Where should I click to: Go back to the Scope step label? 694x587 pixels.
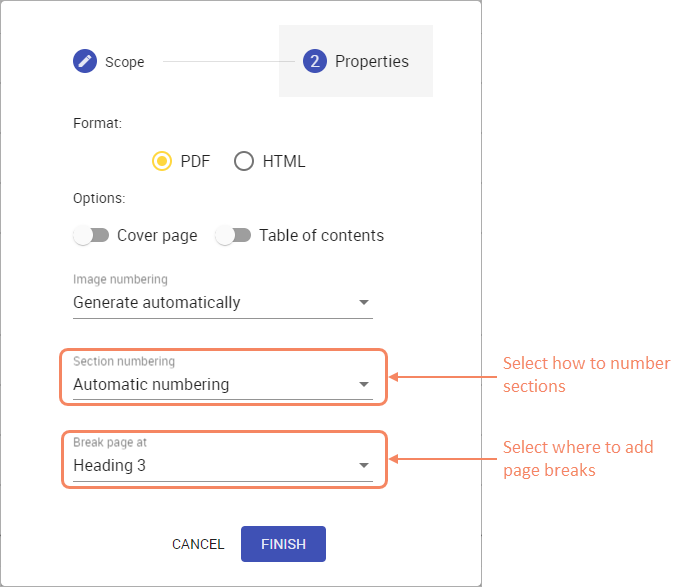pos(125,62)
